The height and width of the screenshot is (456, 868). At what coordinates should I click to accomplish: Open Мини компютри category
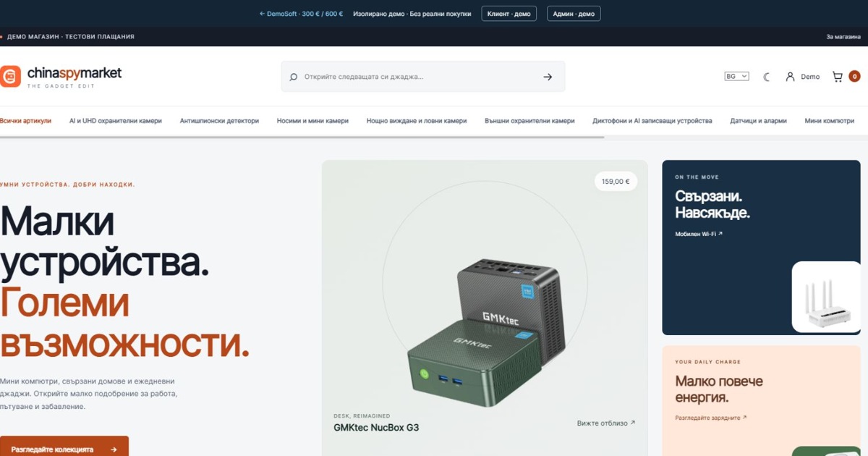pos(830,121)
